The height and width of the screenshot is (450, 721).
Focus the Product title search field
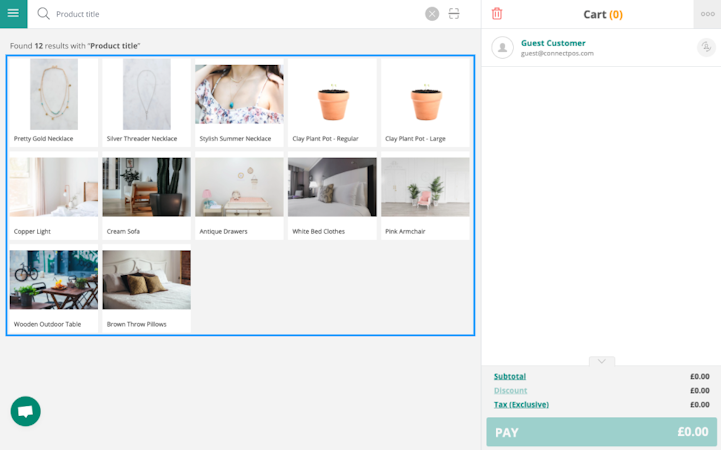pos(238,14)
